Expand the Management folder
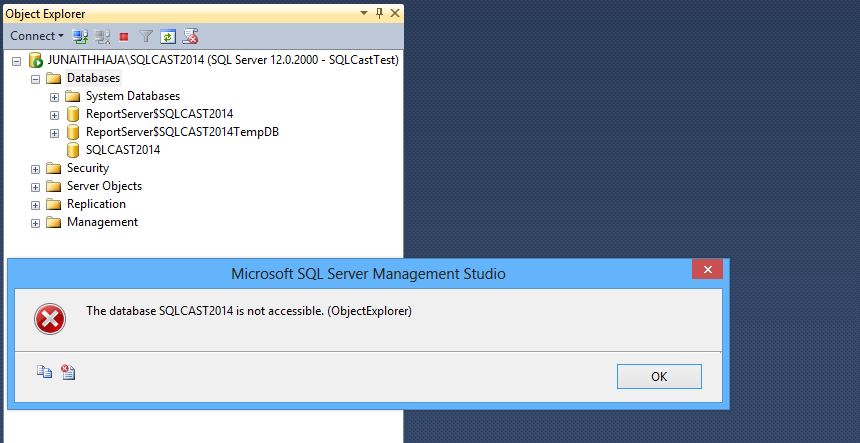860x443 pixels. pos(36,223)
